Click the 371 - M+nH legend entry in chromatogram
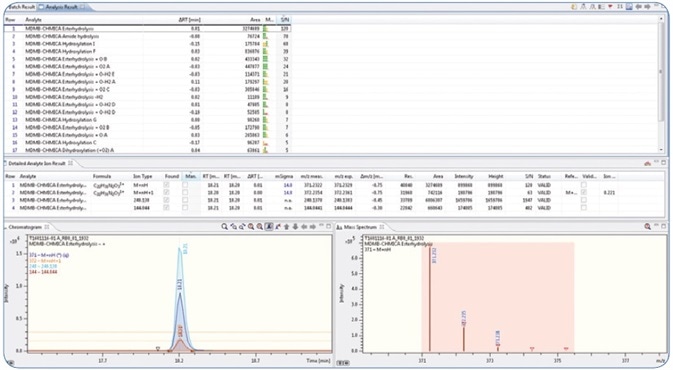Screen dimensions: 673x370 point(49,255)
